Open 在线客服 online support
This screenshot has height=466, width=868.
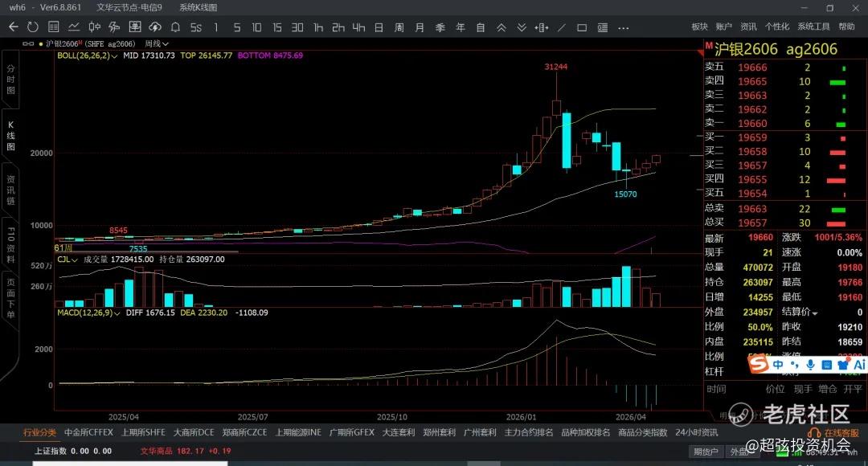point(834,433)
